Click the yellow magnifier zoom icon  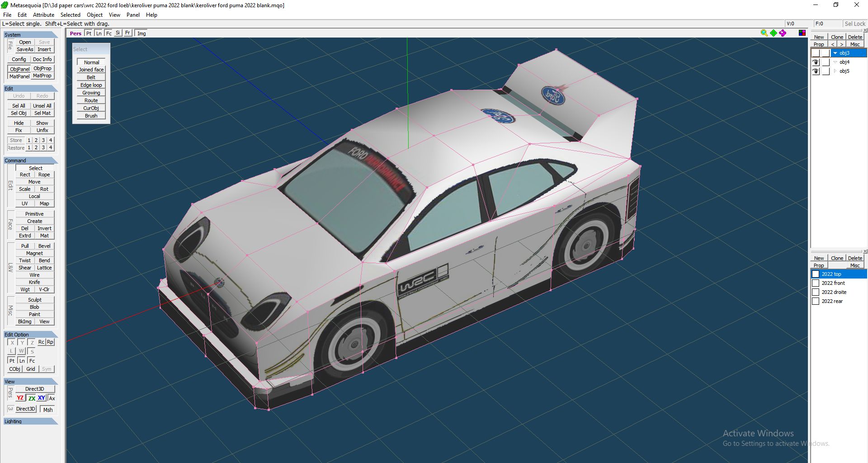click(764, 33)
